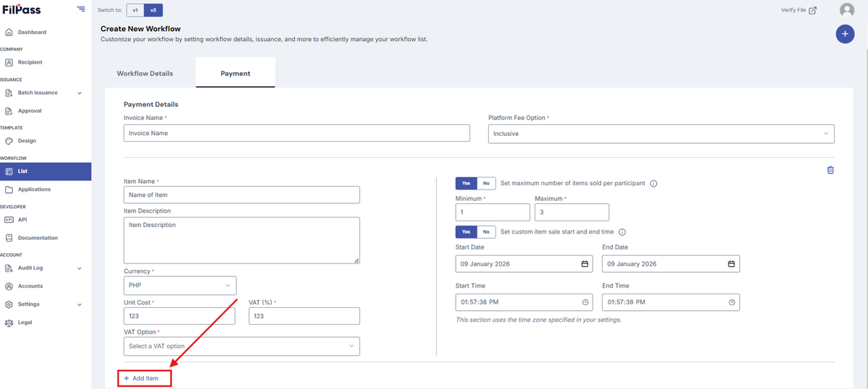This screenshot has width=868, height=389.
Task: Open End Date calendar picker icon
Action: (731, 264)
